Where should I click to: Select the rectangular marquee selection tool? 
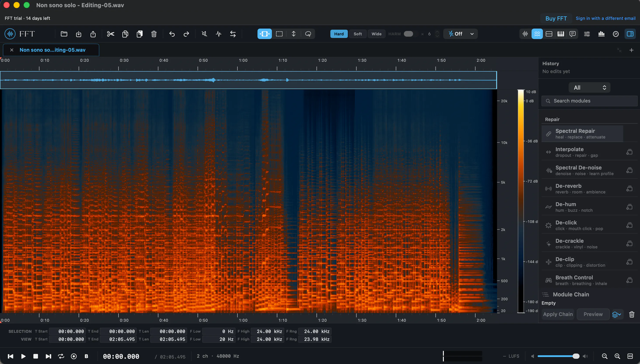(x=279, y=34)
